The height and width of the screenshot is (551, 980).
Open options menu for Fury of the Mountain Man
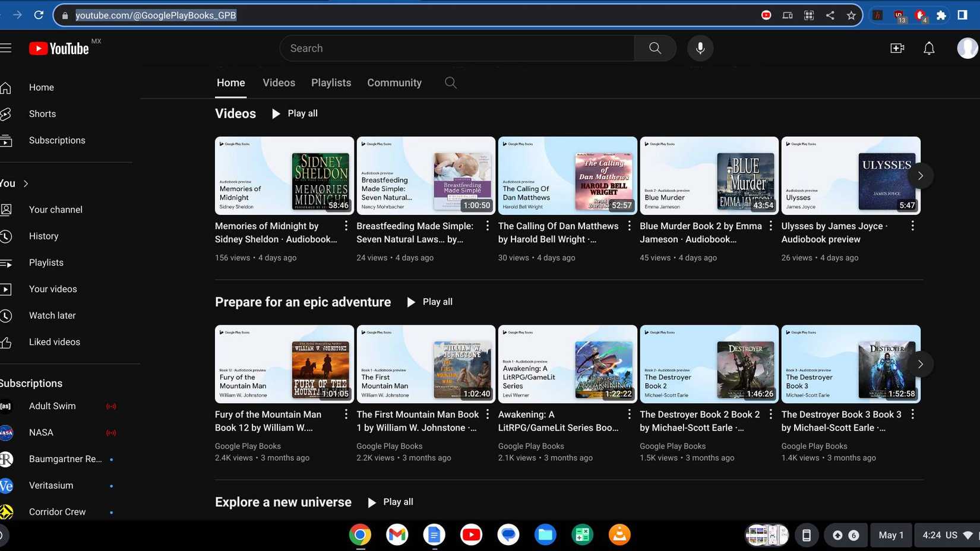[x=346, y=414]
